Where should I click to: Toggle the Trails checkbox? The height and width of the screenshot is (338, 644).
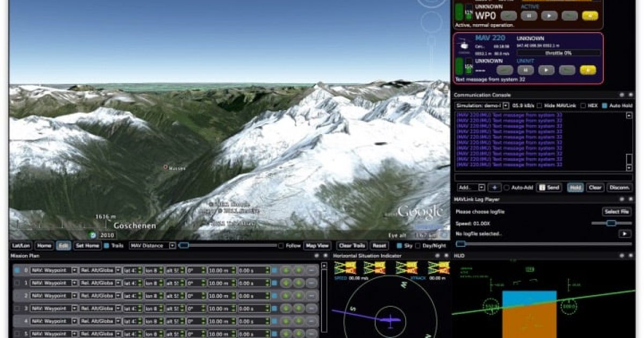106,246
